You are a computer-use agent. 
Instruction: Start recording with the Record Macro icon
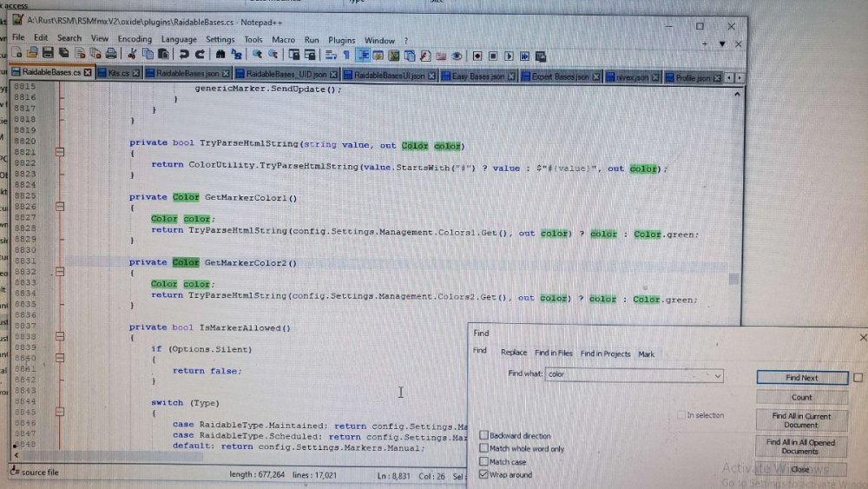click(477, 56)
